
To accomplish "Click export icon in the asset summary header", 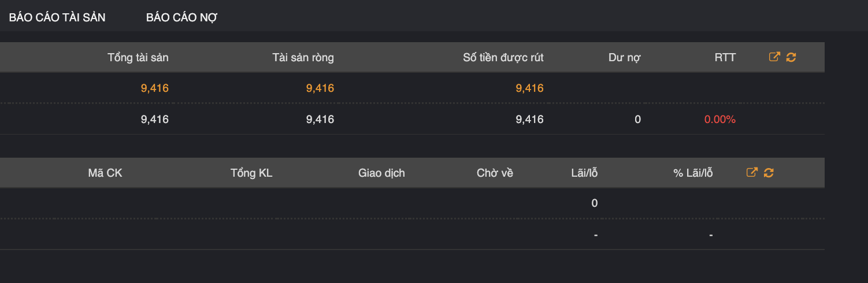I will 774,57.
